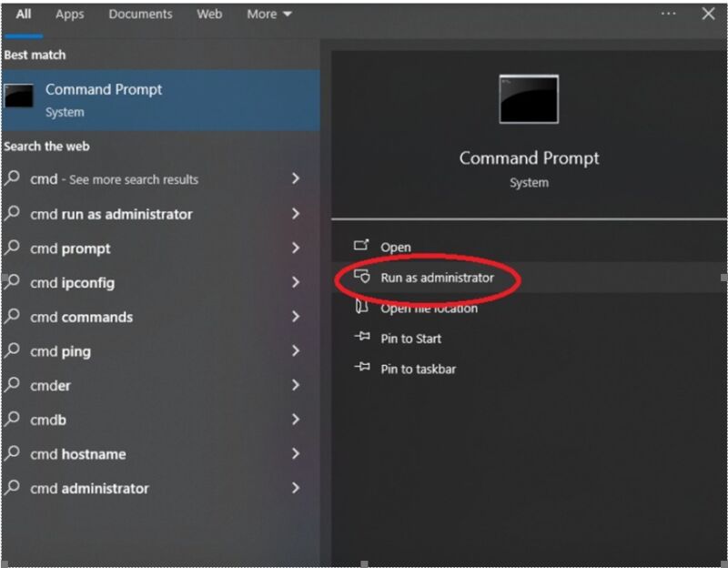Click the Open icon in actions list
The image size is (728, 568).
coord(361,246)
